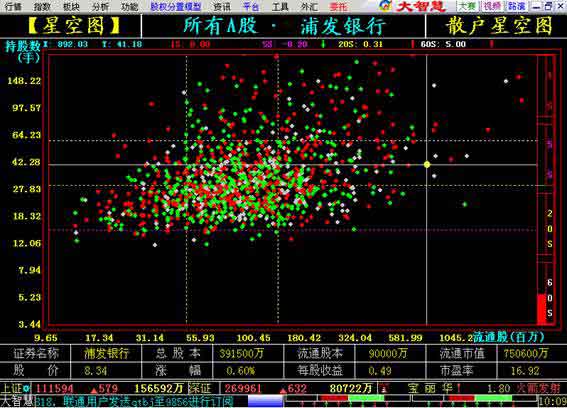The width and height of the screenshot is (567, 408).
Task: Click the 【星空图】 title label
Action: [74, 26]
